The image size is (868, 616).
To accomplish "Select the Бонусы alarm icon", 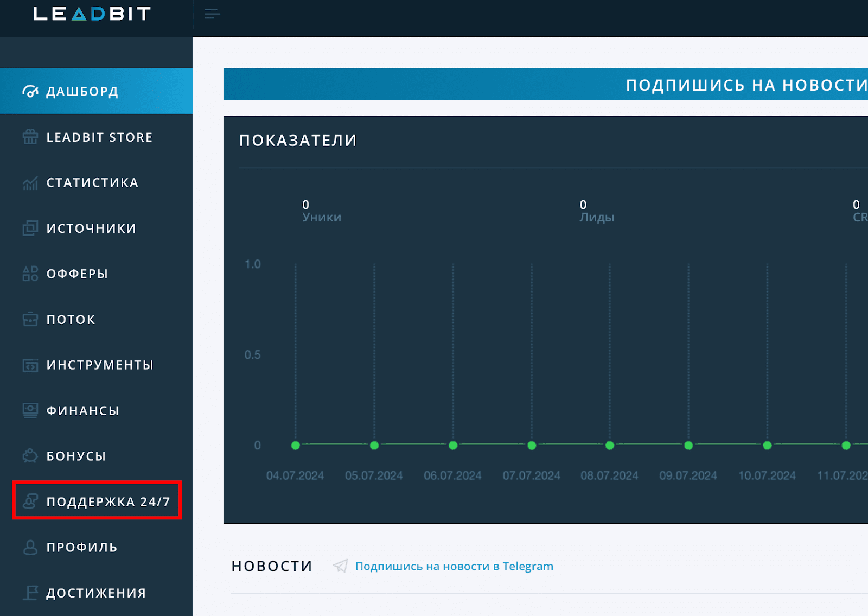I will (x=30, y=456).
